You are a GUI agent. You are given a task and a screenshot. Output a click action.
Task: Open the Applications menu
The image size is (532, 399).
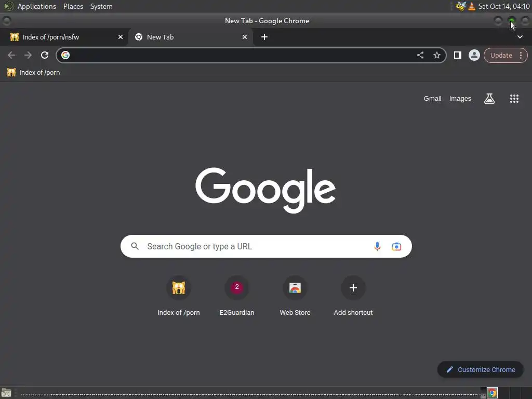tap(37, 6)
